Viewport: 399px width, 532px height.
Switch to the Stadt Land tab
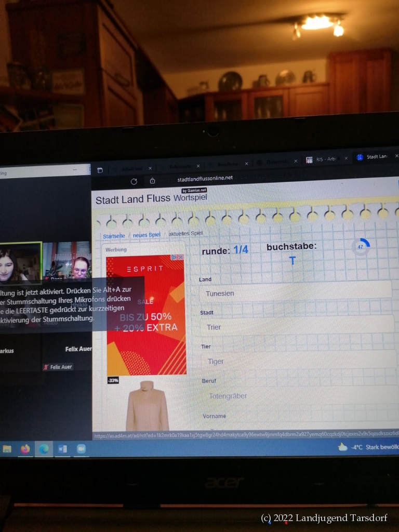(377, 157)
